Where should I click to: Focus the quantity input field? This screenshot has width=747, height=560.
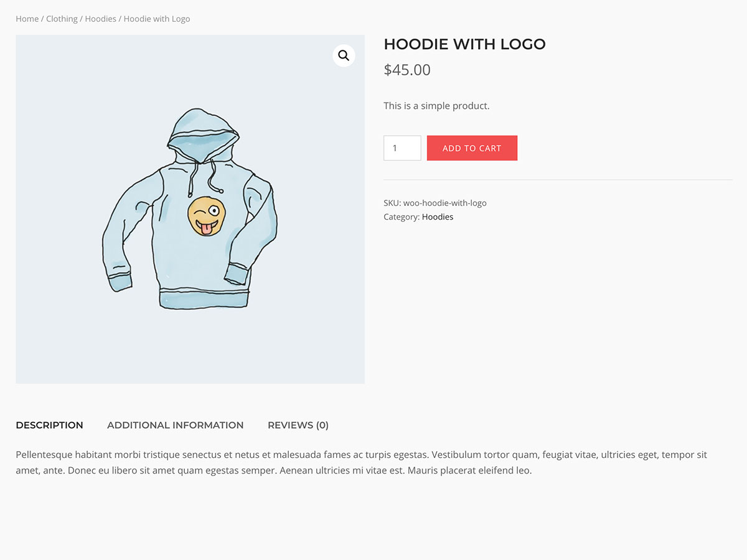point(402,148)
